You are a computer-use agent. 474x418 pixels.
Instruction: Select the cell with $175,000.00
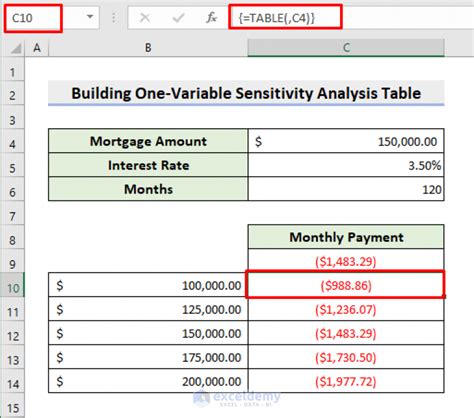click(x=148, y=357)
